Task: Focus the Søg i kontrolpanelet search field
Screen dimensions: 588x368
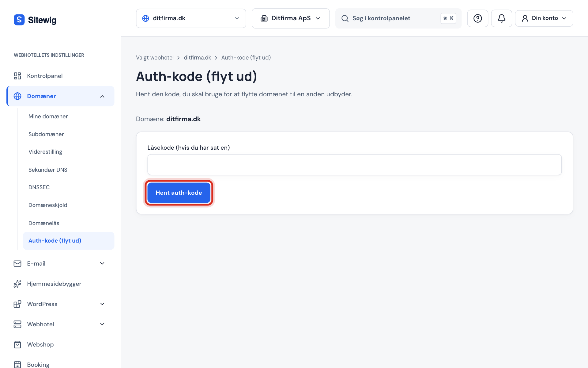Action: (398, 18)
